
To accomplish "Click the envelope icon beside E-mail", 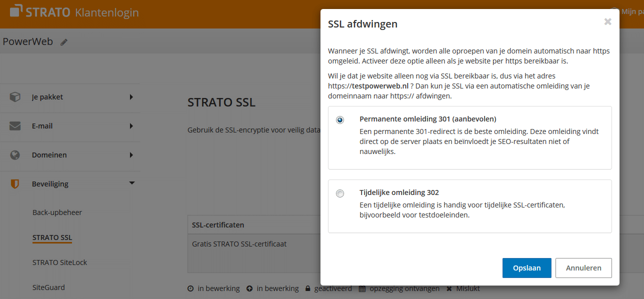I will [15, 126].
